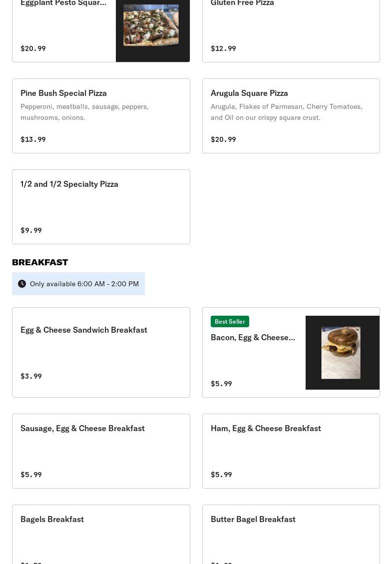392x564 pixels.
Task: Select Egg & Cheese Sandwich Breakfast
Action: click(101, 353)
